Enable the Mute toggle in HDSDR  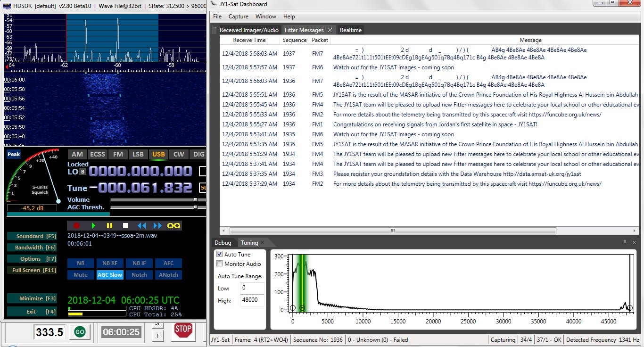click(x=81, y=275)
